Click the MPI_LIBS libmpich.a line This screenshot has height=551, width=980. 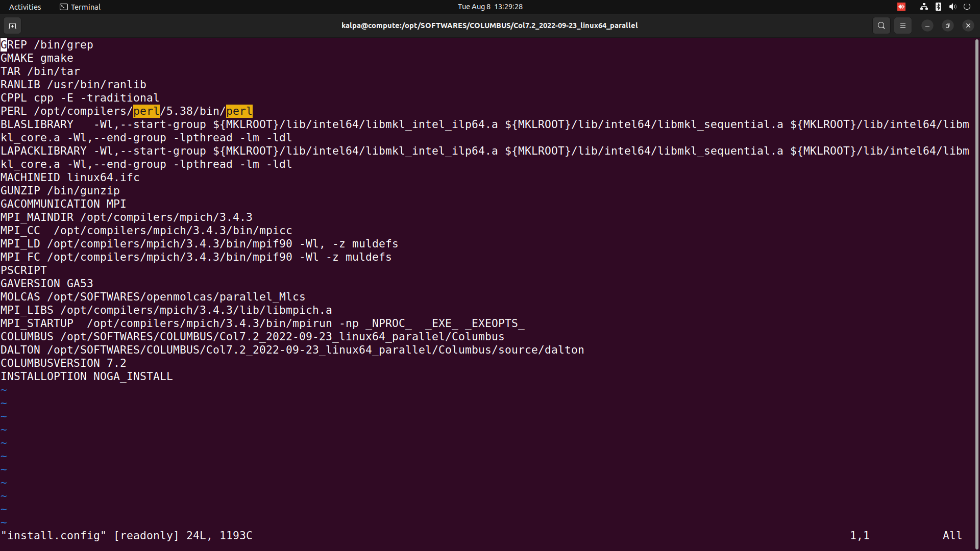(166, 310)
